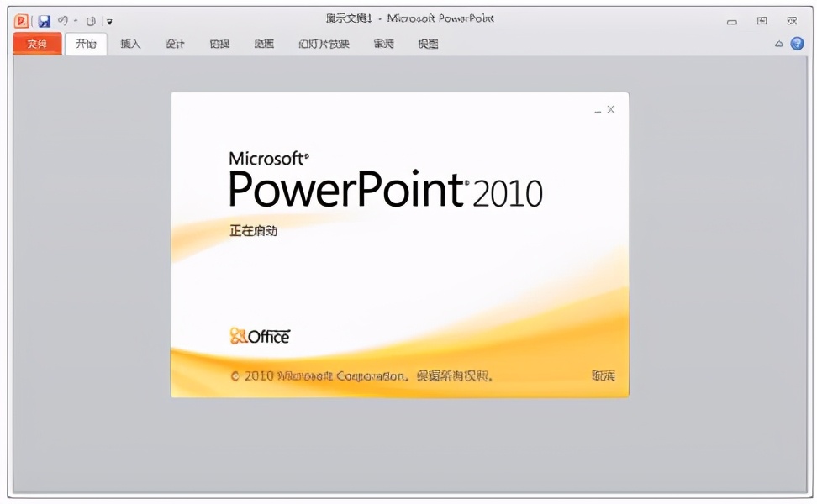Open the undo history dropdown arrow
This screenshot has width=817, height=504.
76,21
